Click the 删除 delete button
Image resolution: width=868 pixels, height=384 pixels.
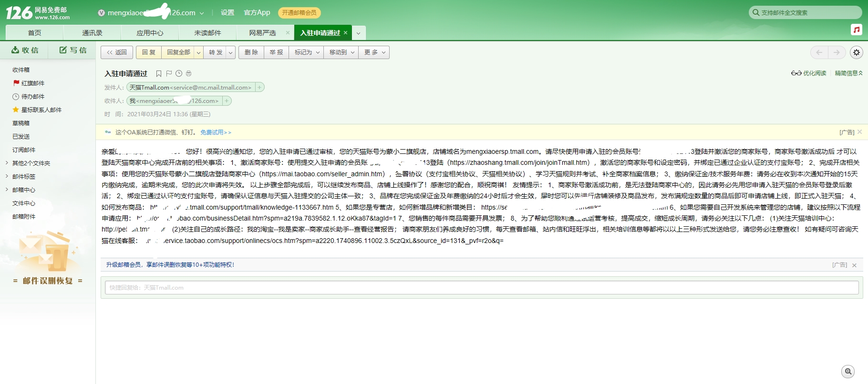pos(251,52)
